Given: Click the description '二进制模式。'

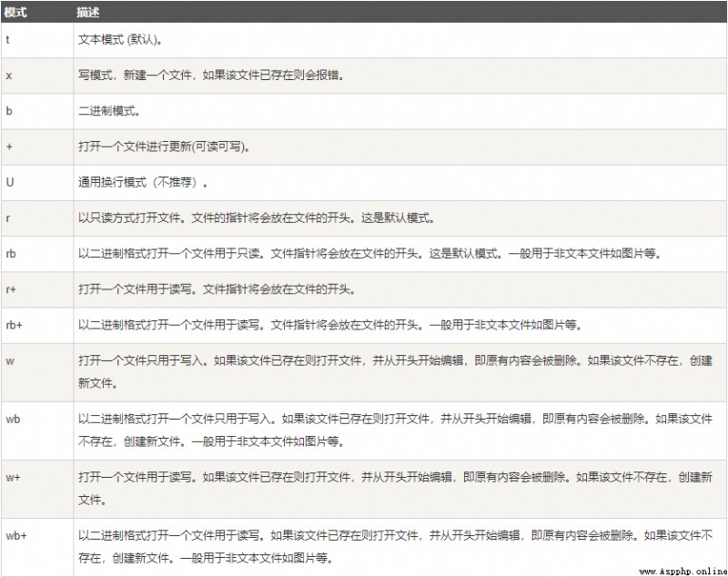Looking at the screenshot, I should click(x=108, y=111).
